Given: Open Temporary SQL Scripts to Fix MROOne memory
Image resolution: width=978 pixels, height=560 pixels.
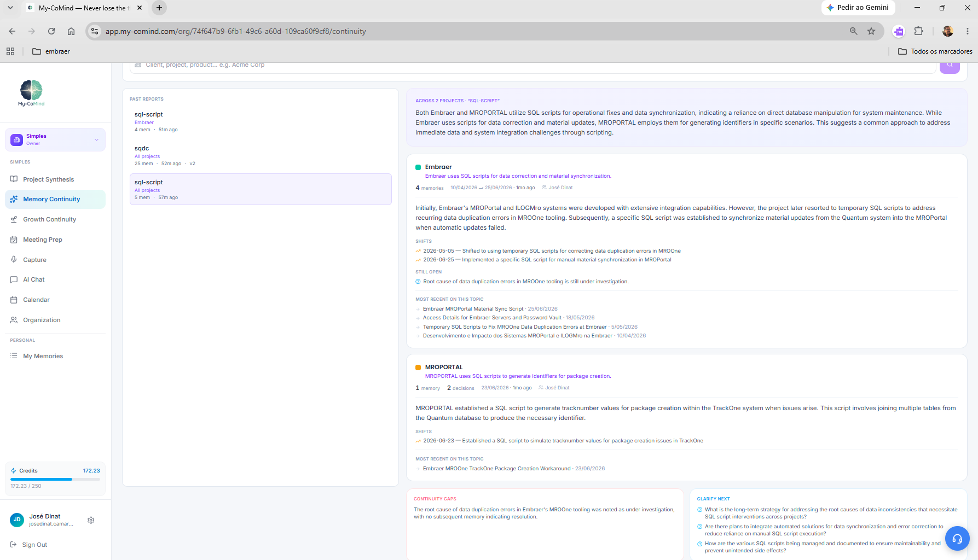Looking at the screenshot, I should click(x=514, y=327).
